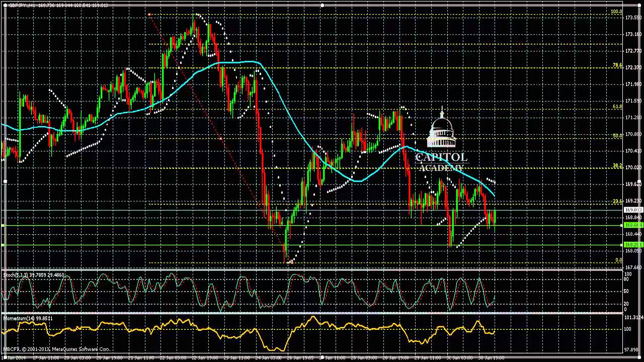Click the current price tag 169.013
The image size is (644, 362).
pos(633,210)
